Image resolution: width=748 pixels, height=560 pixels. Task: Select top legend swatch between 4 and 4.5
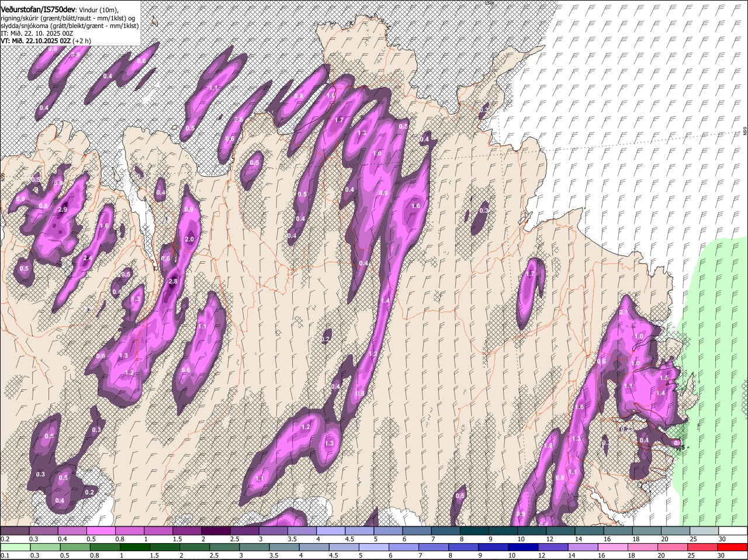331,530
